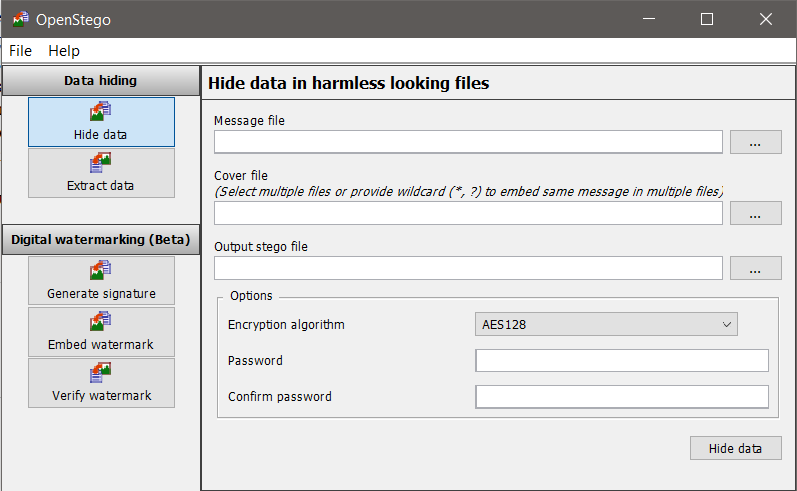Image resolution: width=797 pixels, height=491 pixels.
Task: Focus the Confirm password field
Action: [621, 397]
